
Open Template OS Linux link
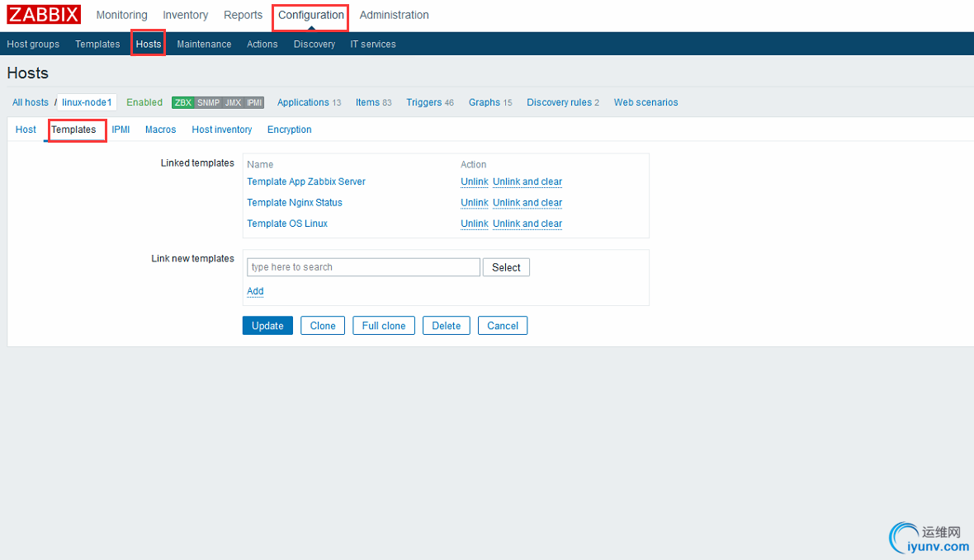pos(287,224)
